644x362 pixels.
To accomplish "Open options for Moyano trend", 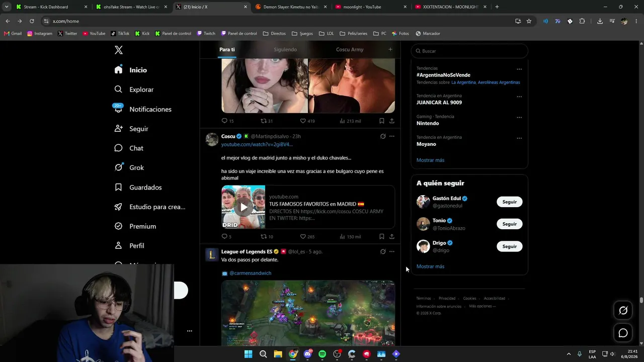I will coord(519,138).
